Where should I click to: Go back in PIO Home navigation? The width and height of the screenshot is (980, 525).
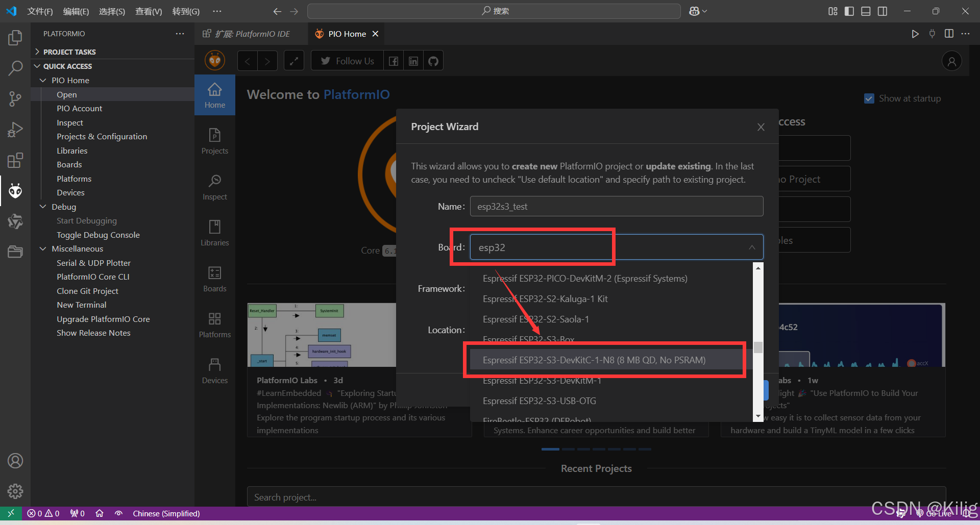[248, 61]
